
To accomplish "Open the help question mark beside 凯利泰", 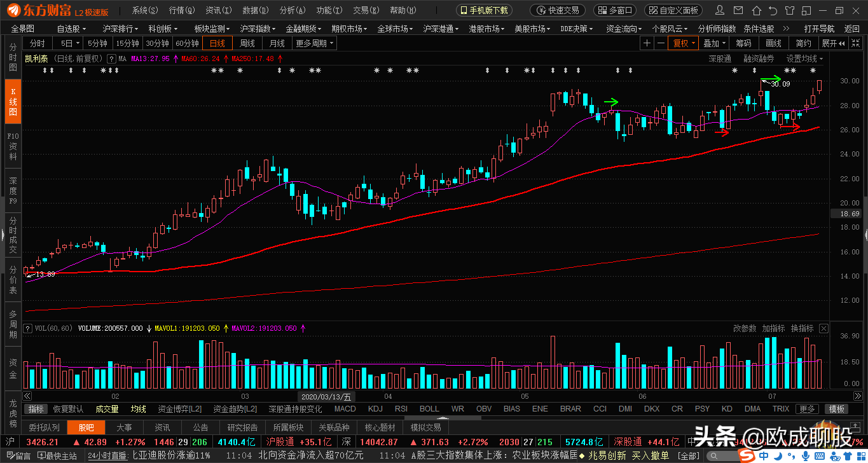I will [111, 59].
